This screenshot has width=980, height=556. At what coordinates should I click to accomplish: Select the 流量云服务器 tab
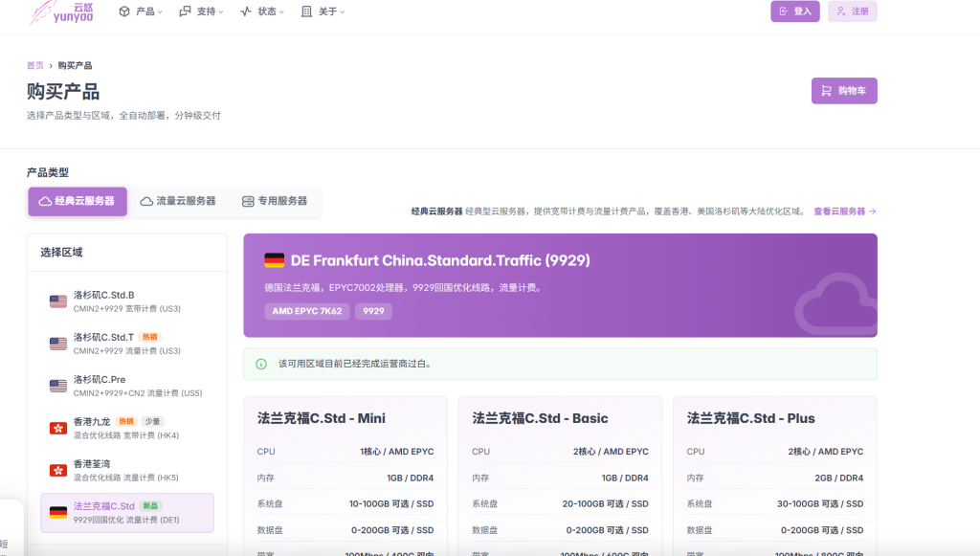178,201
